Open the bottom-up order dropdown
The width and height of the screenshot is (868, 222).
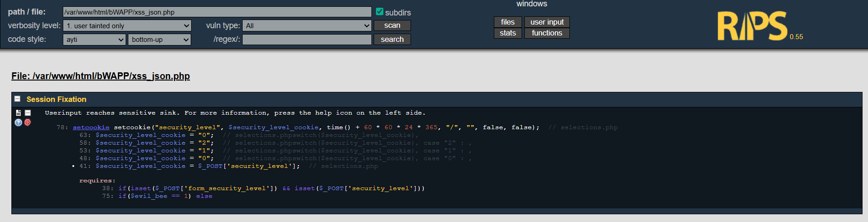[159, 40]
